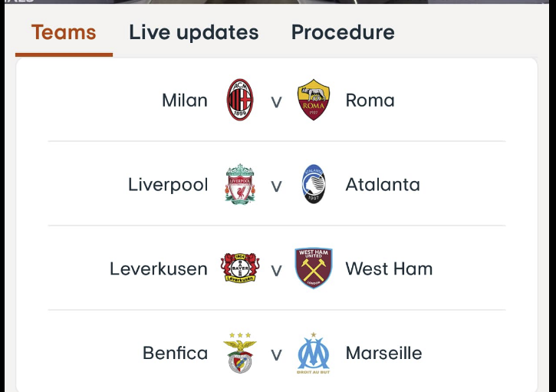Select the Atalanta club logo
Viewport: 556px width, 392px height.
click(x=314, y=184)
